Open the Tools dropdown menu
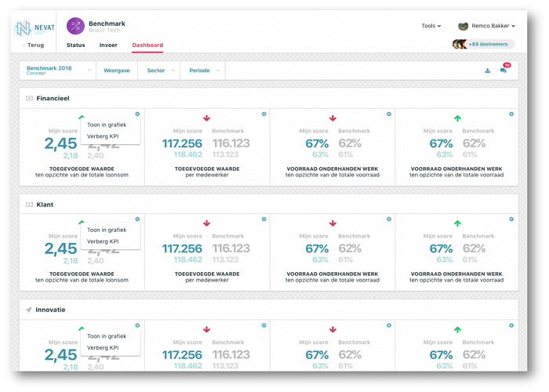 pyautogui.click(x=431, y=26)
